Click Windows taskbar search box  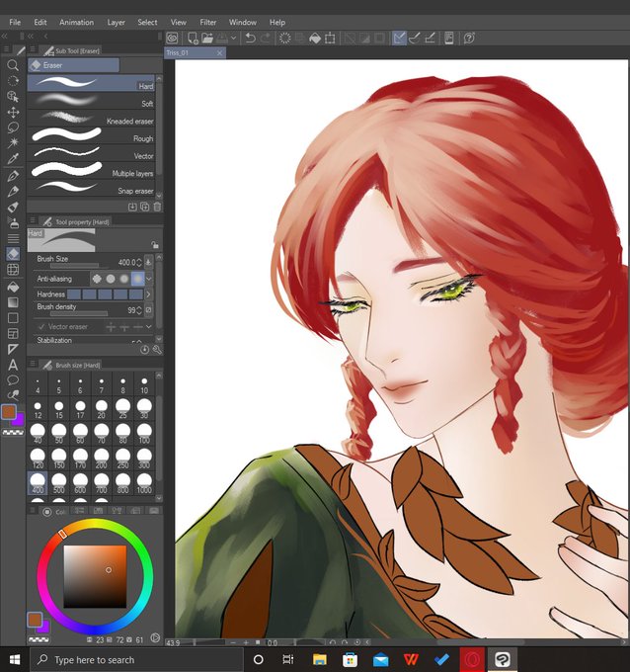pyautogui.click(x=136, y=659)
